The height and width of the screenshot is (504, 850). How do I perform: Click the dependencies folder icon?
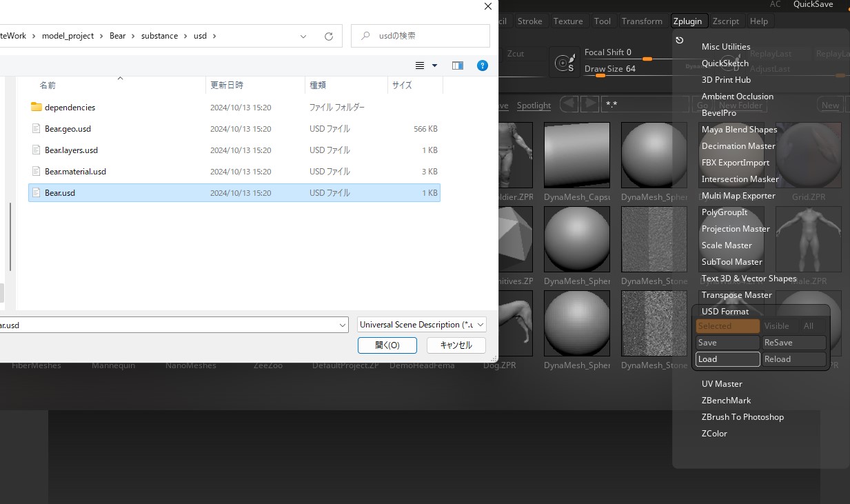pos(37,107)
